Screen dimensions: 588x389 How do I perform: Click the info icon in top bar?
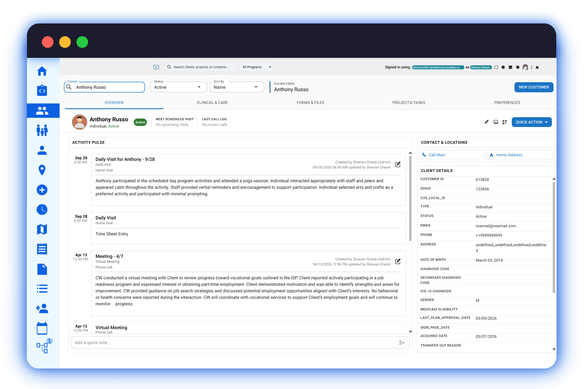click(532, 67)
